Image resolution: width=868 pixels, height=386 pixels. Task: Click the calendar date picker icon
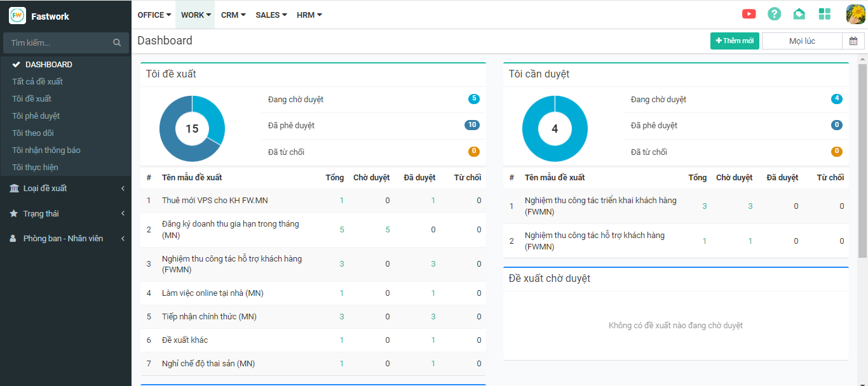(x=853, y=41)
